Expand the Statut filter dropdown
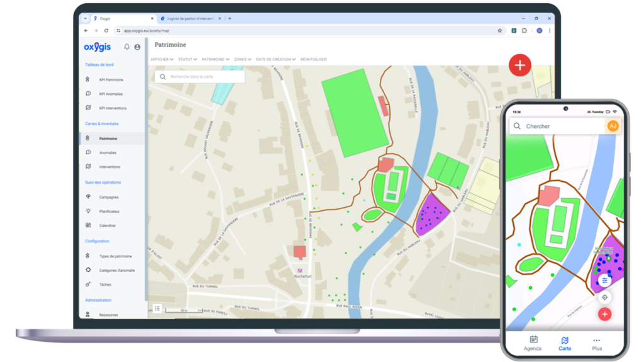 click(x=187, y=59)
